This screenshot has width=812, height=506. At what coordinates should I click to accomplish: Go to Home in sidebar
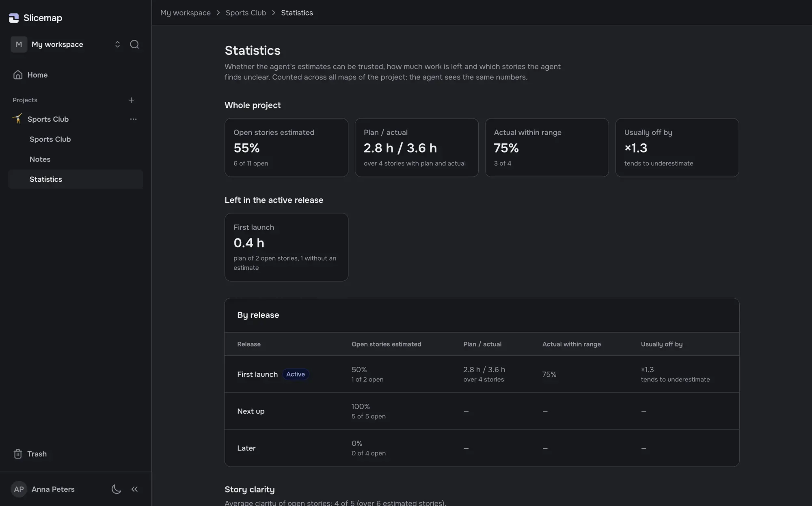(x=76, y=75)
